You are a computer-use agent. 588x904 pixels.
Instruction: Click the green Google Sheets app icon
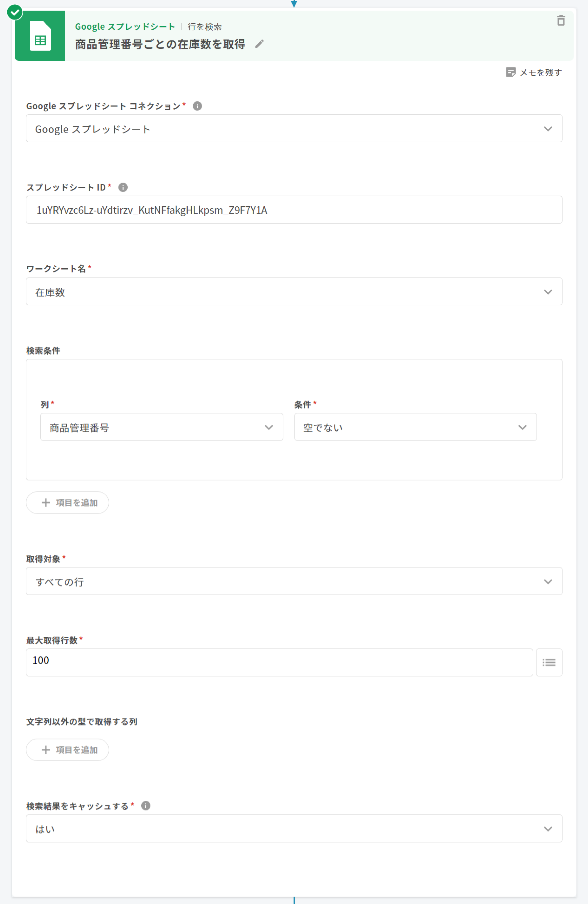click(40, 36)
